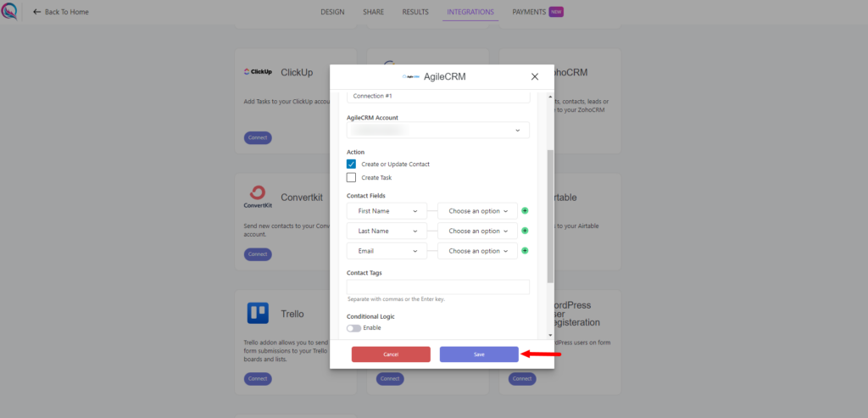The image size is (868, 418).
Task: Click the app logo in the top-left corner
Action: tap(9, 11)
